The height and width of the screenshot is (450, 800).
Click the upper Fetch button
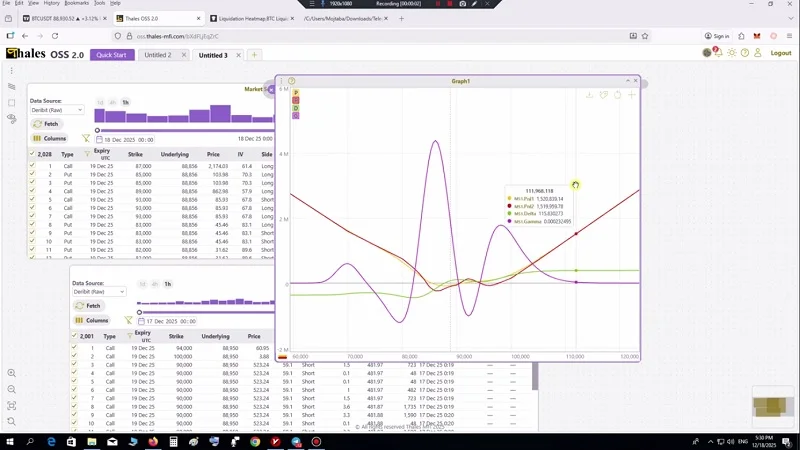[46, 124]
